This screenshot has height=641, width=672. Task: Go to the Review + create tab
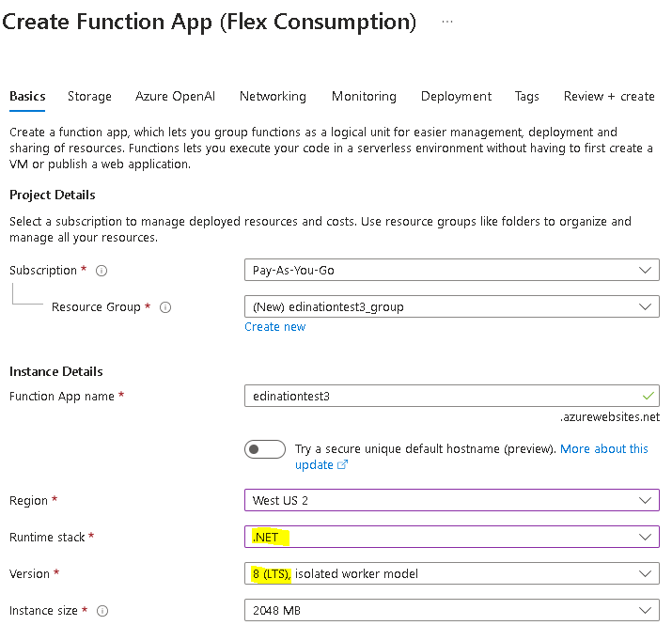click(609, 97)
